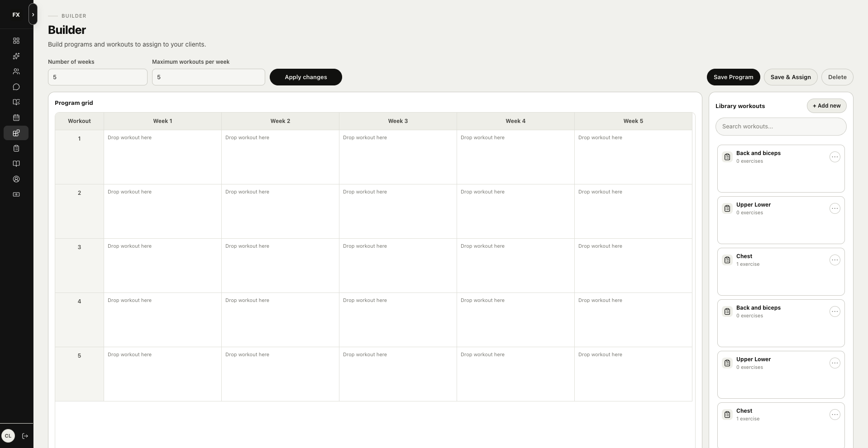The image size is (868, 448).
Task: Add a new library workout
Action: 826,106
